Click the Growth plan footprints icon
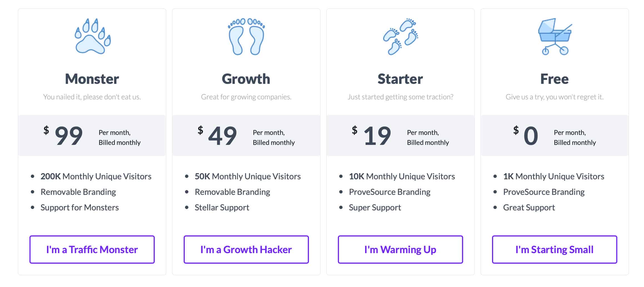 (x=246, y=36)
